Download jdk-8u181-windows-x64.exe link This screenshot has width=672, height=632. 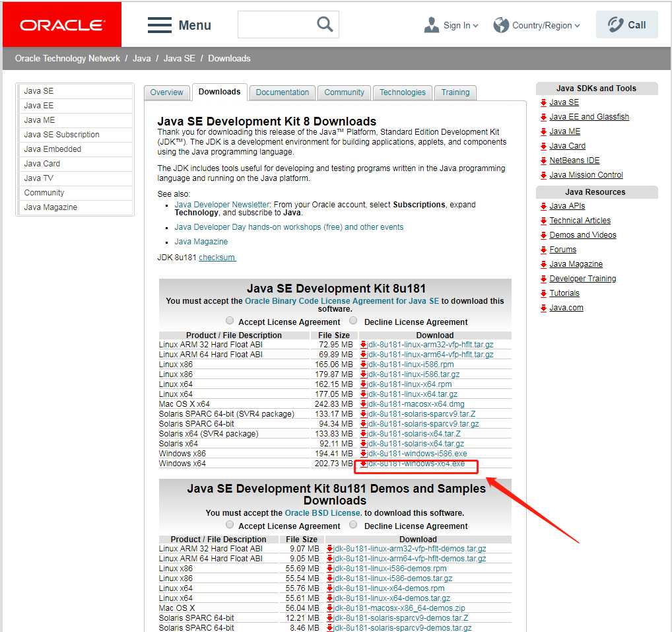(416, 464)
